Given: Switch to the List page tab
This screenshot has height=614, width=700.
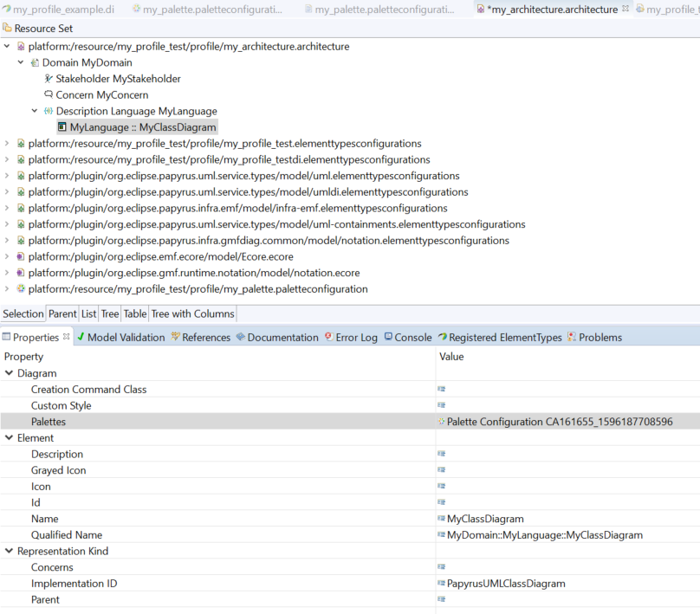Looking at the screenshot, I should 89,313.
